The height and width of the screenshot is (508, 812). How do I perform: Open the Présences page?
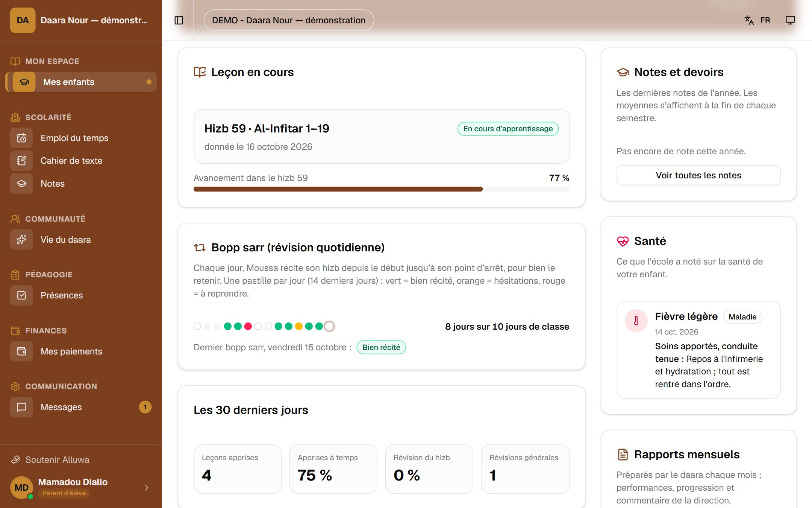tap(81, 295)
